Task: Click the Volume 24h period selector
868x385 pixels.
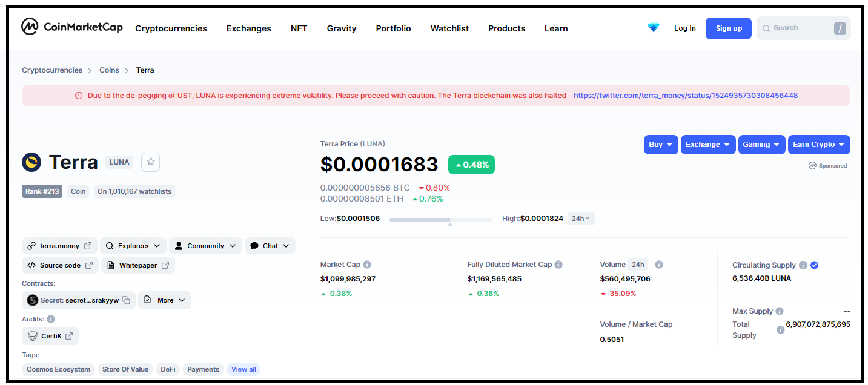Action: click(x=638, y=265)
